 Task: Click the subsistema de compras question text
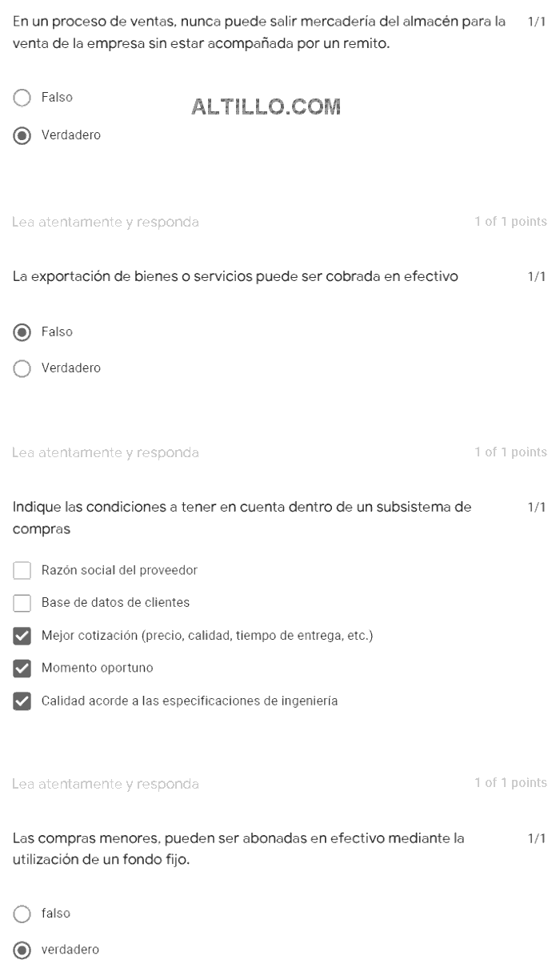coord(242,519)
